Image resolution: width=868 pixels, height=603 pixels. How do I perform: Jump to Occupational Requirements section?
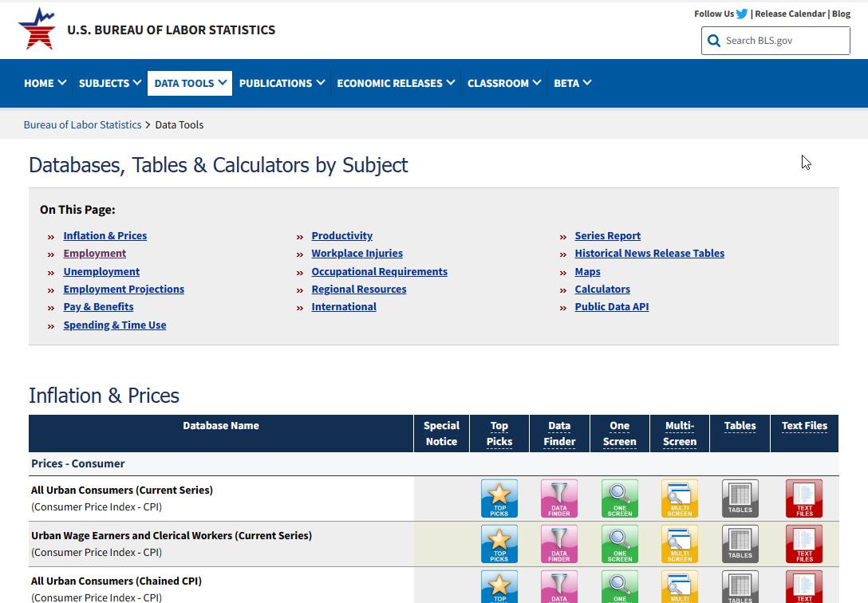[379, 272]
